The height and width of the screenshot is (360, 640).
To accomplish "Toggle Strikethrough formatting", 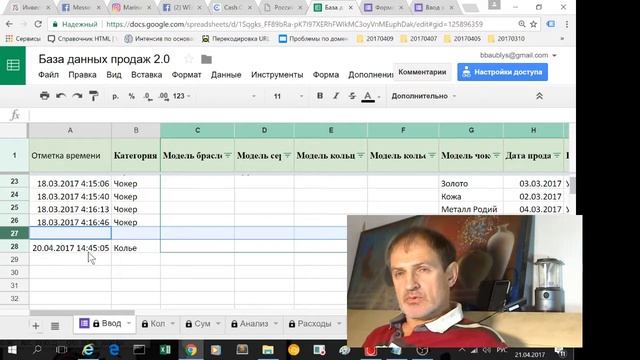I will pos(352,96).
